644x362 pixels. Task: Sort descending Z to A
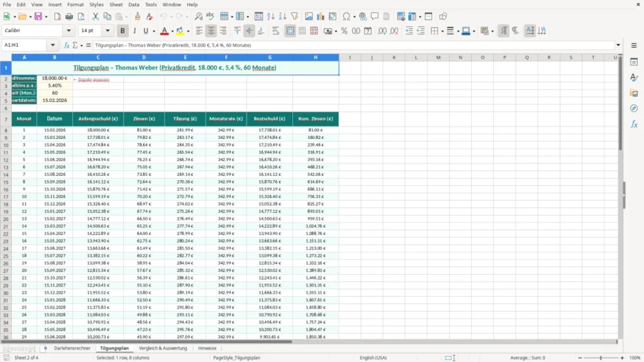click(282, 16)
